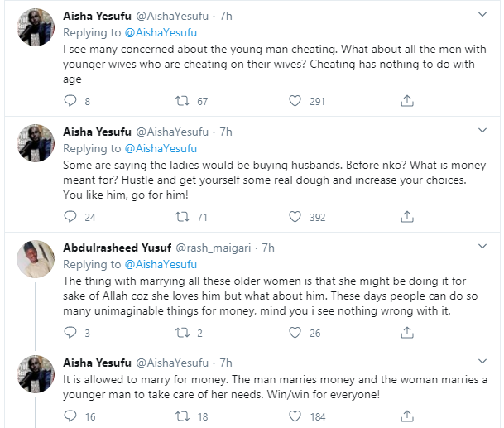
Task: Open dropdown caret on Abdulrasheed Yusuf's tweet
Action: (486, 247)
